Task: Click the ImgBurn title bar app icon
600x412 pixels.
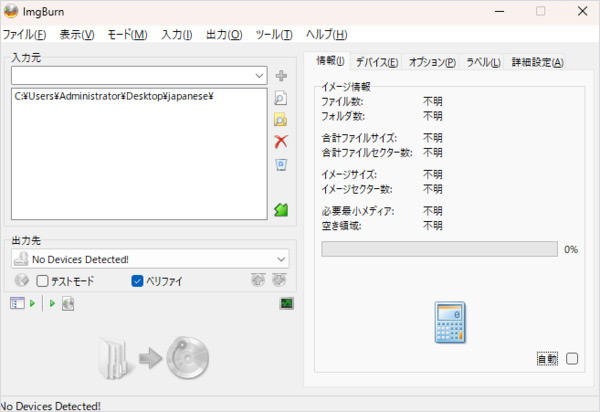Action: coord(11,11)
